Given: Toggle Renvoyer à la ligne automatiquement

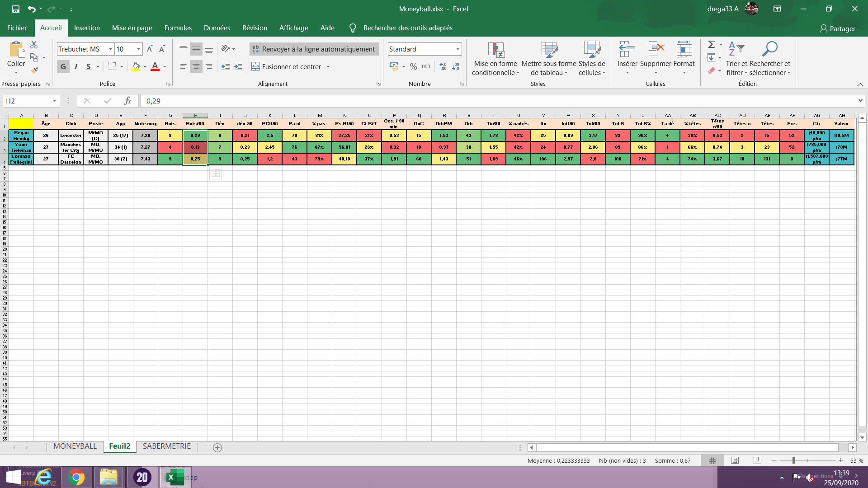Looking at the screenshot, I should [314, 49].
